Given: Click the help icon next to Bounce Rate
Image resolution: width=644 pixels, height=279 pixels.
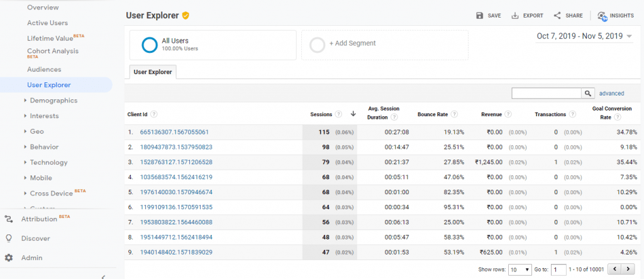Looking at the screenshot, I should click(454, 114).
